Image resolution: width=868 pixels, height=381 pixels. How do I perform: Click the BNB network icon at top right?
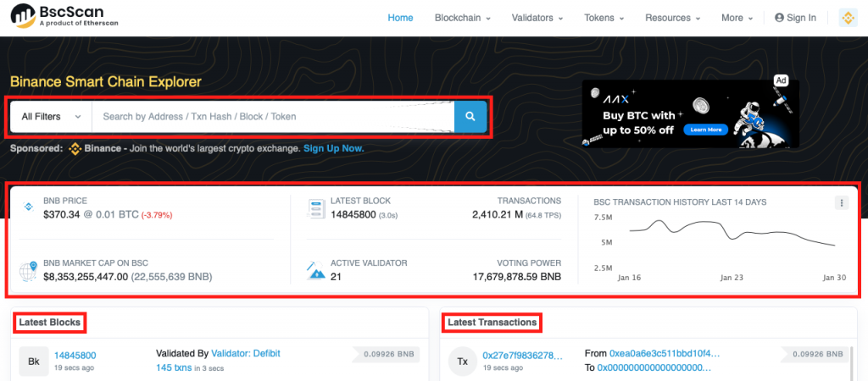coord(848,18)
